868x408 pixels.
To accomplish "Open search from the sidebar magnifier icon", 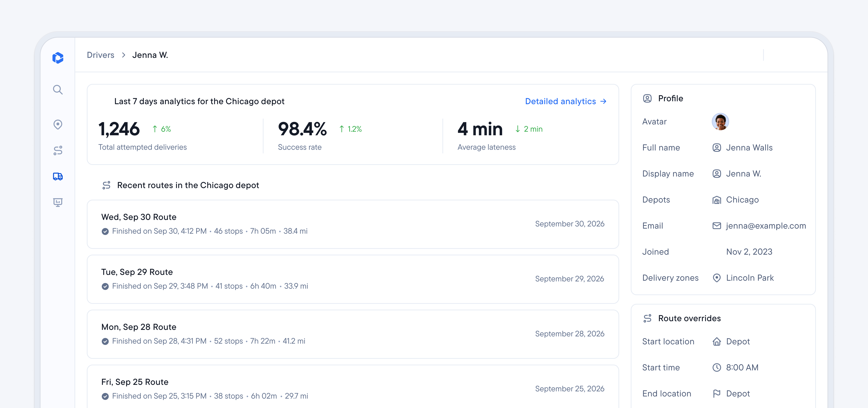I will click(58, 90).
